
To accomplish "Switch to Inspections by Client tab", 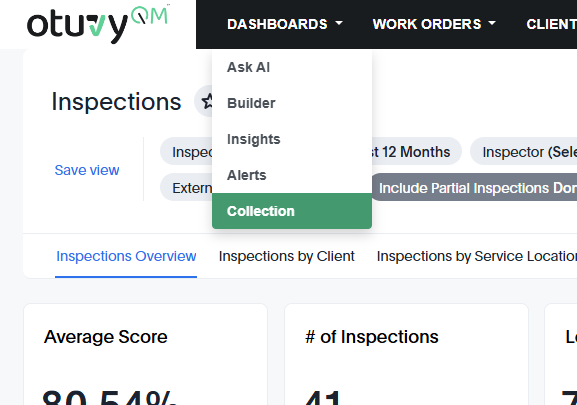I will pyautogui.click(x=287, y=256).
